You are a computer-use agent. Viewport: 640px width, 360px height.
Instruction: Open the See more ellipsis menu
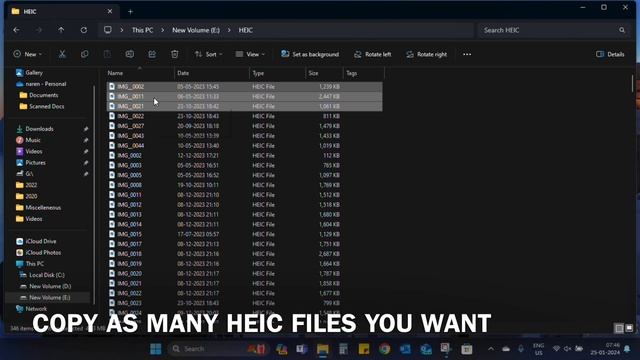coord(467,54)
